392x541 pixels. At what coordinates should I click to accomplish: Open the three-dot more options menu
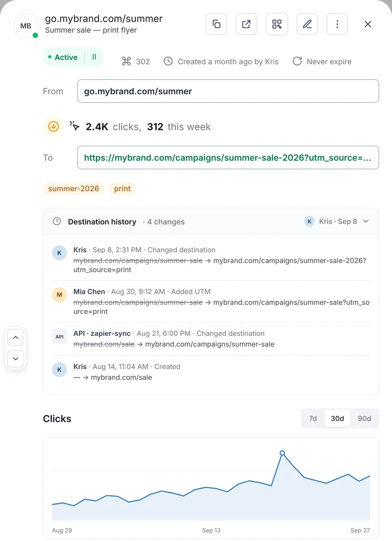(x=337, y=24)
